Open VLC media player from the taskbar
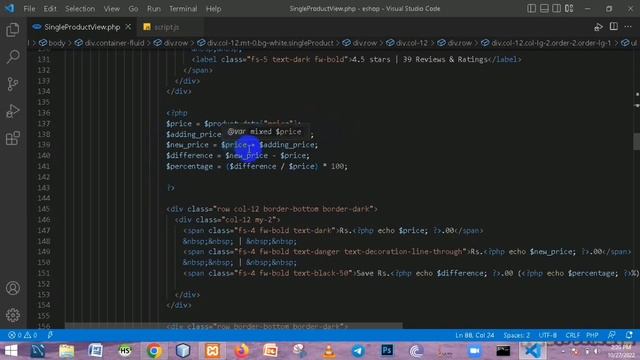 329,351
